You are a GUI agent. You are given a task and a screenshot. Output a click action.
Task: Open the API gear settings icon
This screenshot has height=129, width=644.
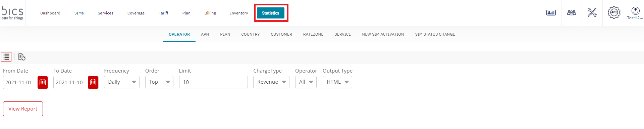[614, 12]
